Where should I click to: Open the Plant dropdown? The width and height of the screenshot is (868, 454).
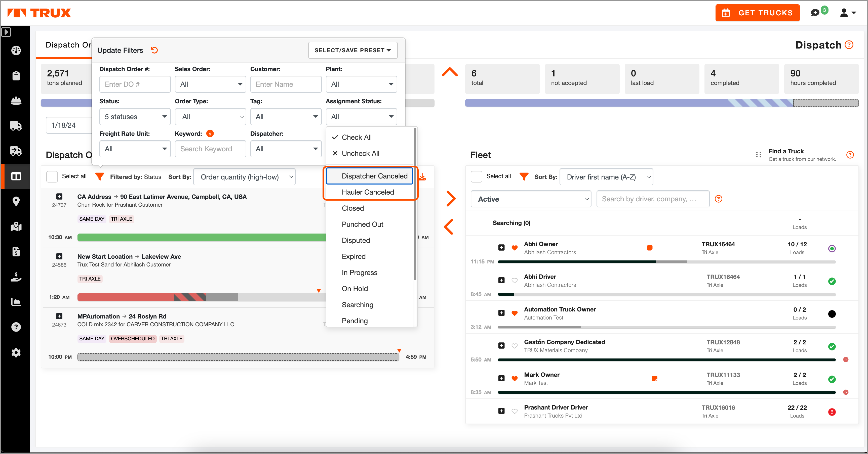point(362,84)
